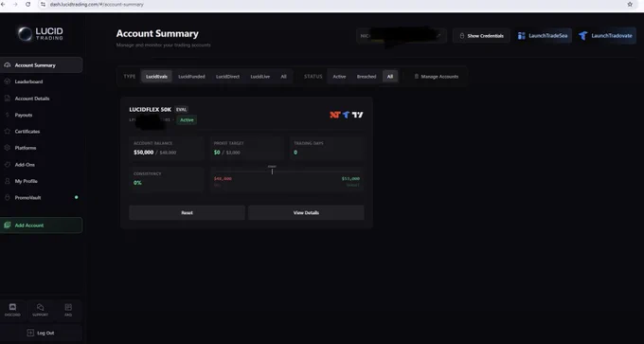
Task: Filter status by Active
Action: click(x=339, y=77)
